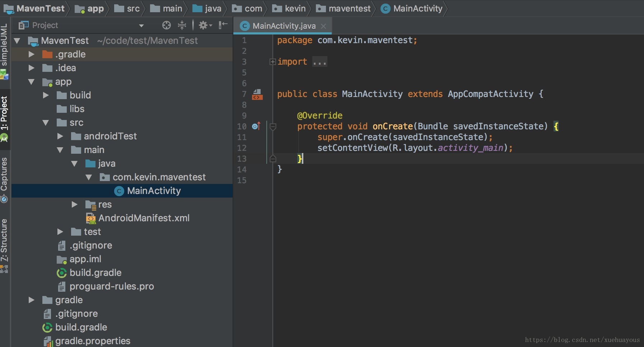The width and height of the screenshot is (644, 347).
Task: Select the root .gitignore file
Action: [76, 314]
